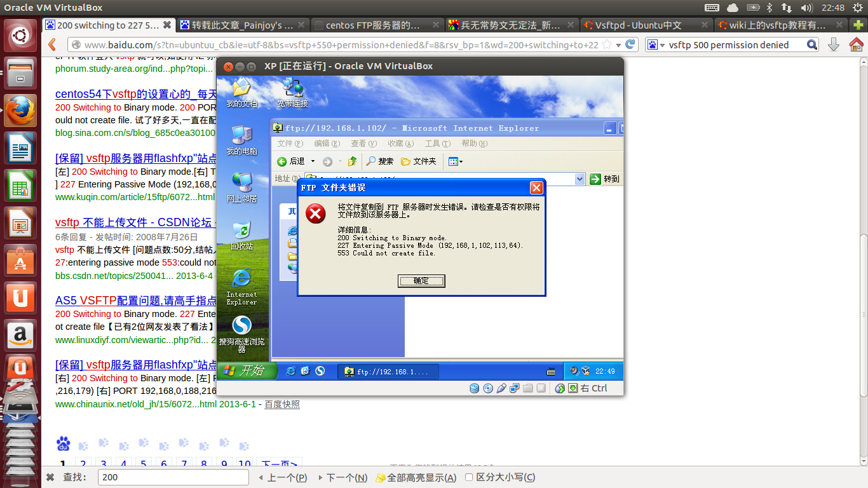The height and width of the screenshot is (488, 868).
Task: Open 编辑(E) menu in Internet Explorer
Action: (327, 144)
